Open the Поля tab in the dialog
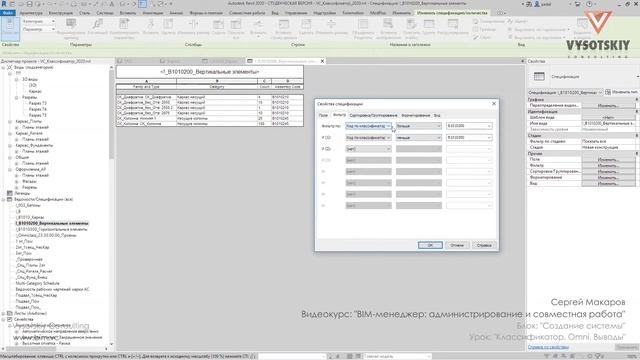Viewport: 640px width, 360px height. [x=323, y=116]
